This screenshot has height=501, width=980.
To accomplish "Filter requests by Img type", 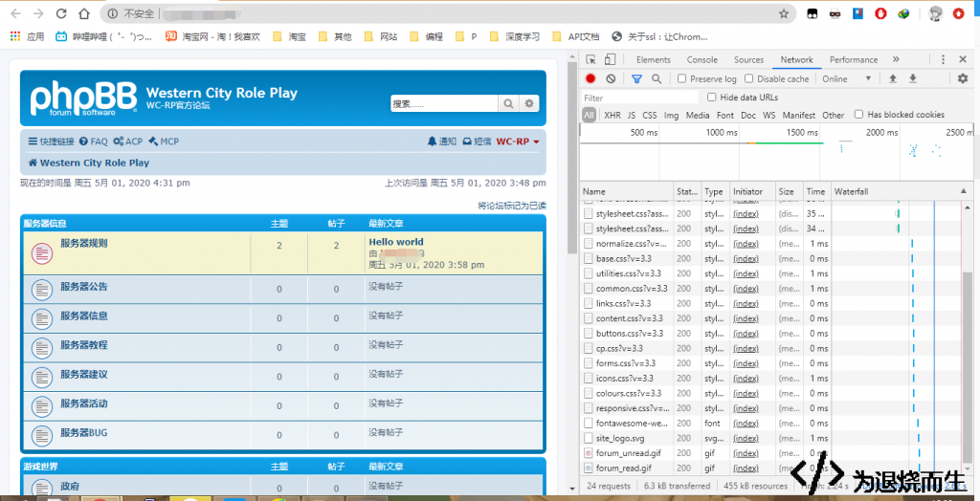I will [671, 115].
